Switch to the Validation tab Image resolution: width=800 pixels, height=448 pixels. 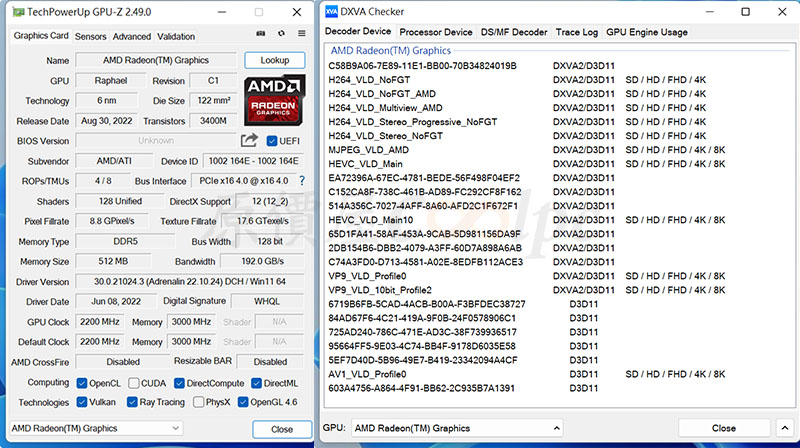(x=176, y=37)
